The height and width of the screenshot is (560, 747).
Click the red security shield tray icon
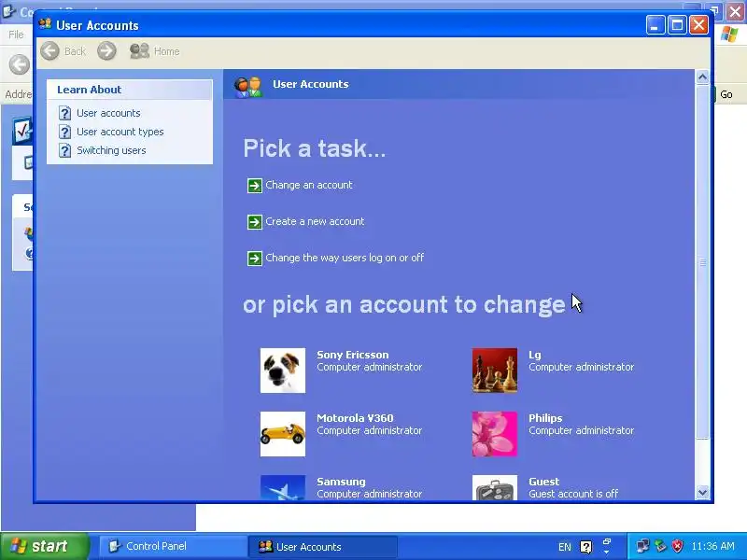click(x=677, y=546)
